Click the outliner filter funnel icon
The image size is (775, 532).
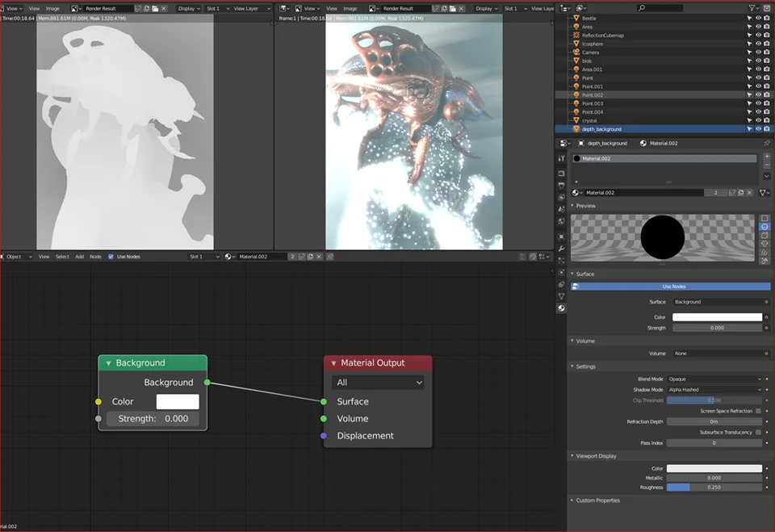751,7
